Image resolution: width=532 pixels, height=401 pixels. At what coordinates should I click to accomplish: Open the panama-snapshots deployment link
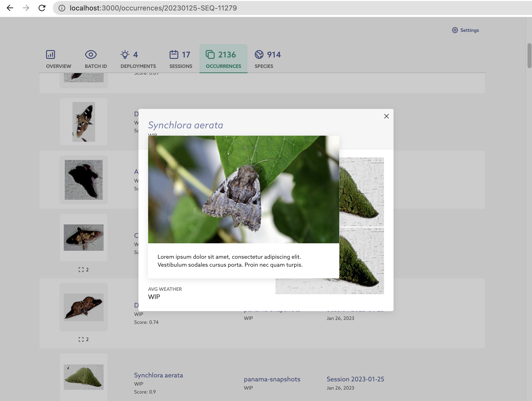272,379
